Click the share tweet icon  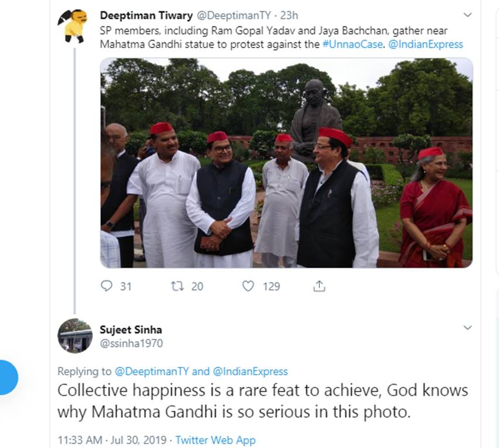319,286
